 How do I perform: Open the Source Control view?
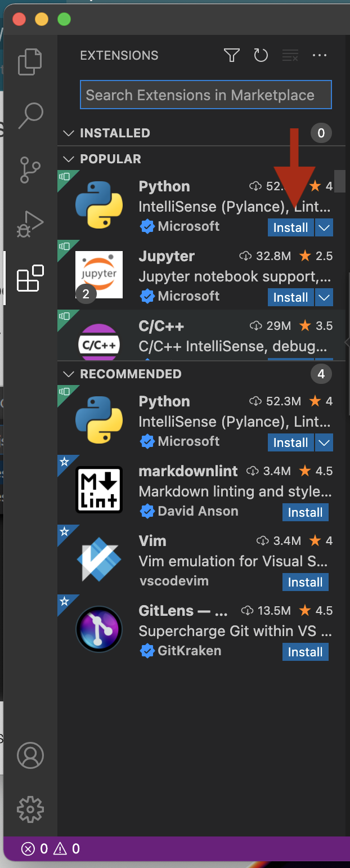tap(30, 169)
